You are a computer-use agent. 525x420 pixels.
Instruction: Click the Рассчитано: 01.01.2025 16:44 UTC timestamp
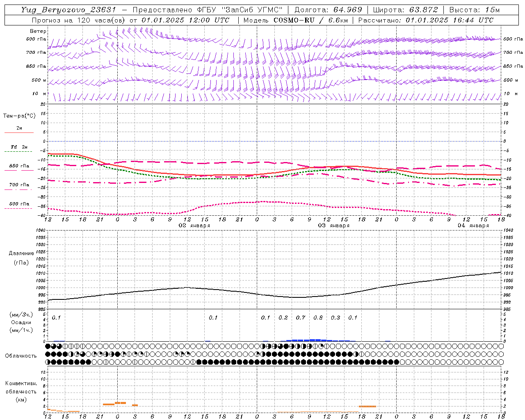pyautogui.click(x=426, y=20)
